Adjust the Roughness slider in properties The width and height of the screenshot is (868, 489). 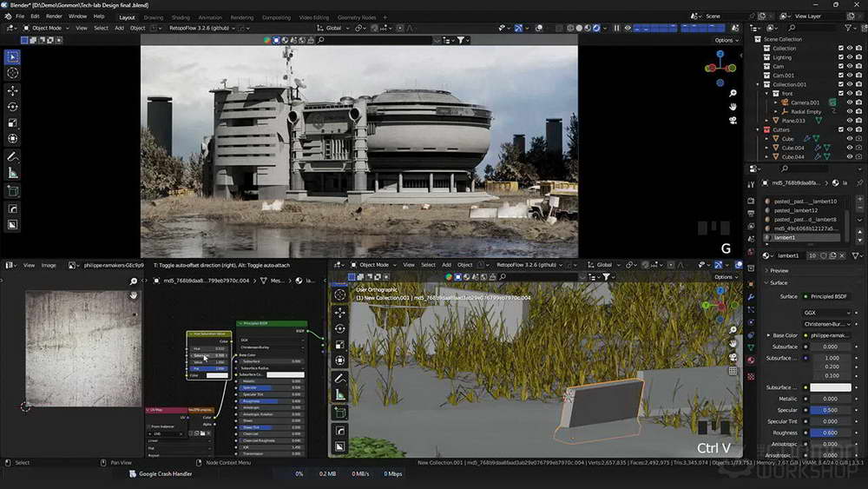coord(831,433)
